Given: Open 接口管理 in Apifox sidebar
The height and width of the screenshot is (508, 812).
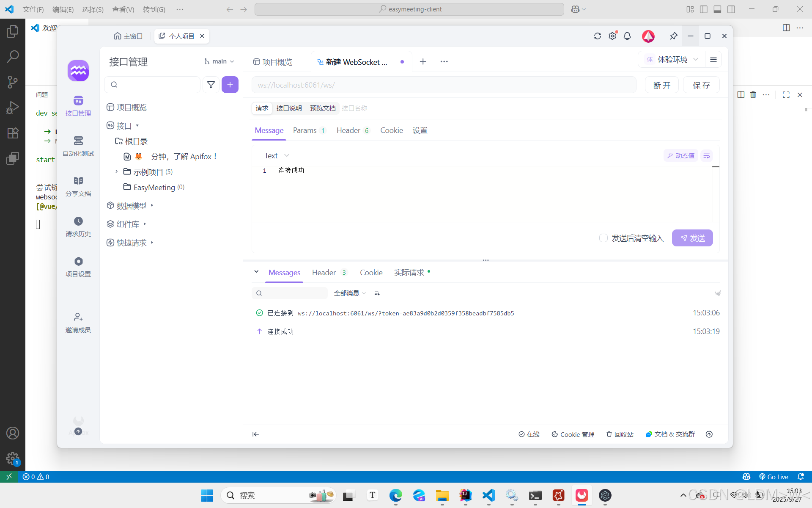Looking at the screenshot, I should (x=78, y=106).
